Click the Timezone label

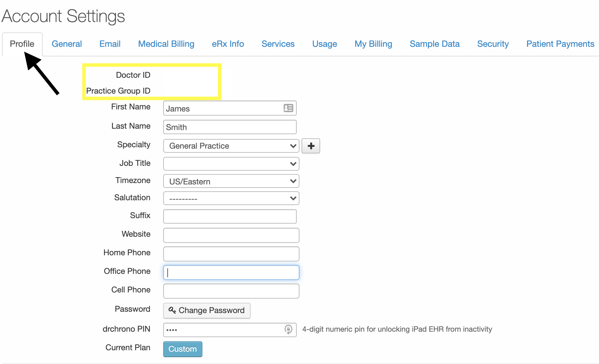[x=133, y=180]
